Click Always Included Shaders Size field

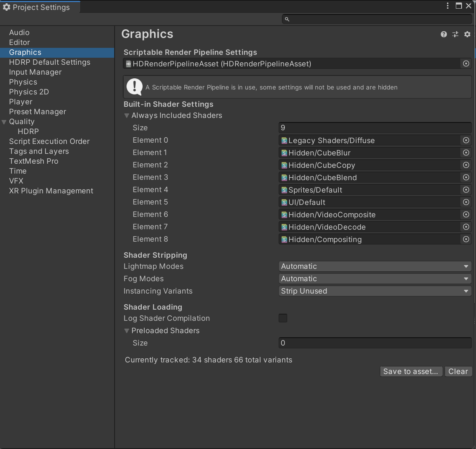[375, 128]
